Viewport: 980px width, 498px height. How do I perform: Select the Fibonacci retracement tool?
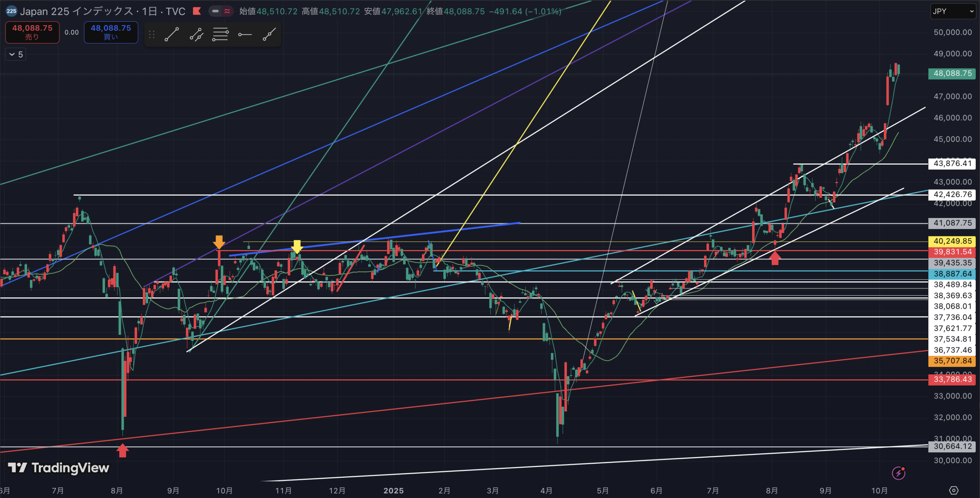tap(220, 34)
